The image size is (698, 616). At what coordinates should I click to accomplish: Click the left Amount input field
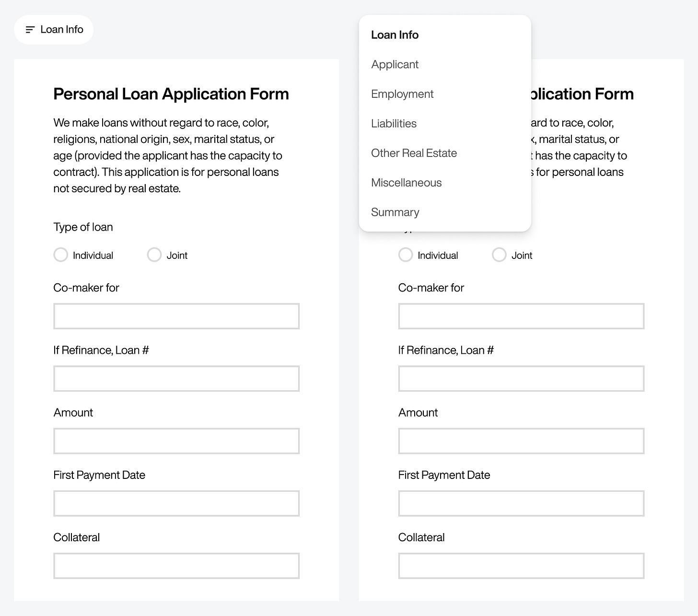(x=176, y=441)
